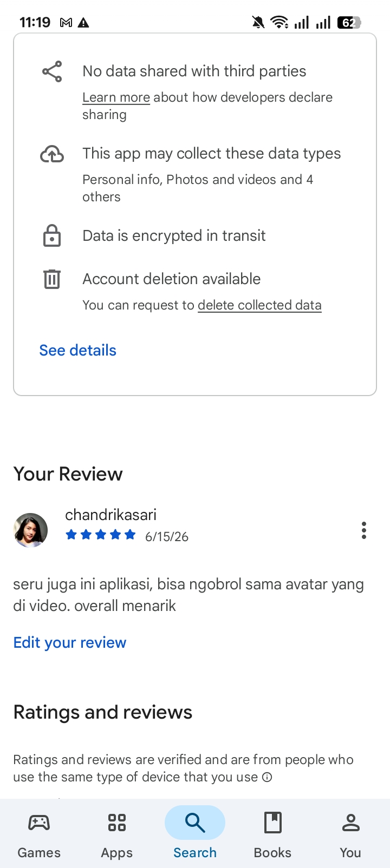Select the Search tab

[195, 833]
